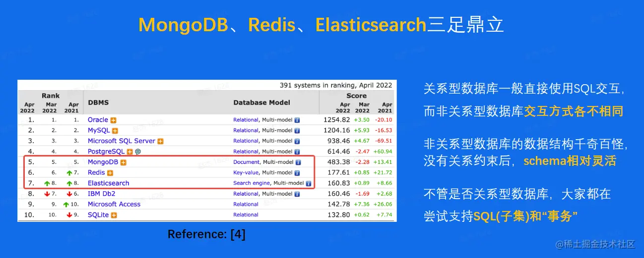Click the info icon in Oracle's Multi-model cell
The image size is (644, 258).
(297, 120)
